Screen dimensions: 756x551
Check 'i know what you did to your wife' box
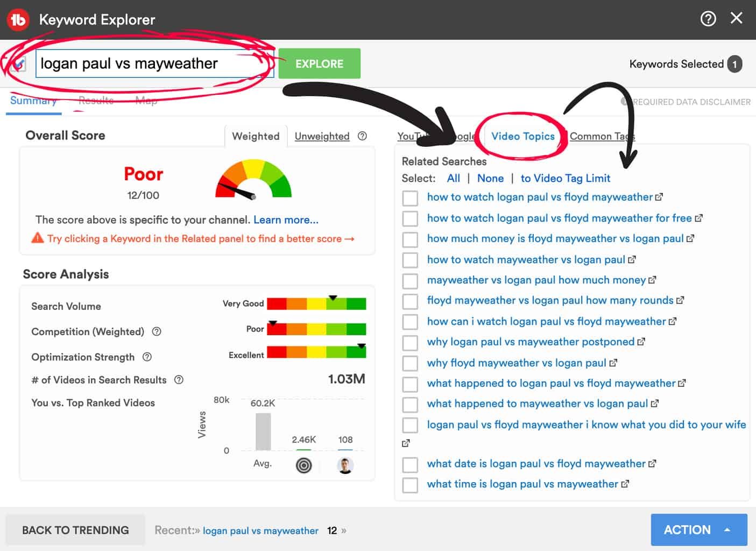[x=410, y=425]
